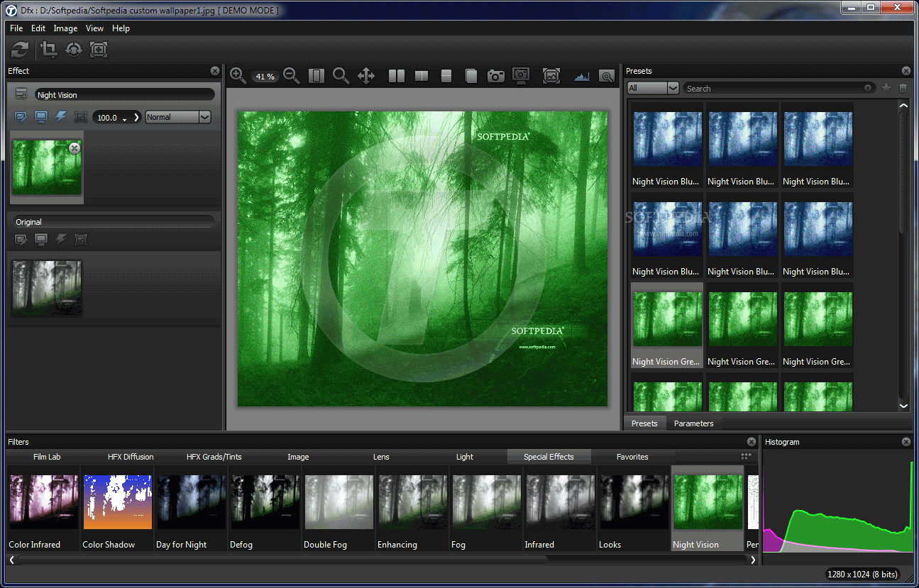Toggle the Original layer monitor icon
919x588 pixels.
pos(41,240)
